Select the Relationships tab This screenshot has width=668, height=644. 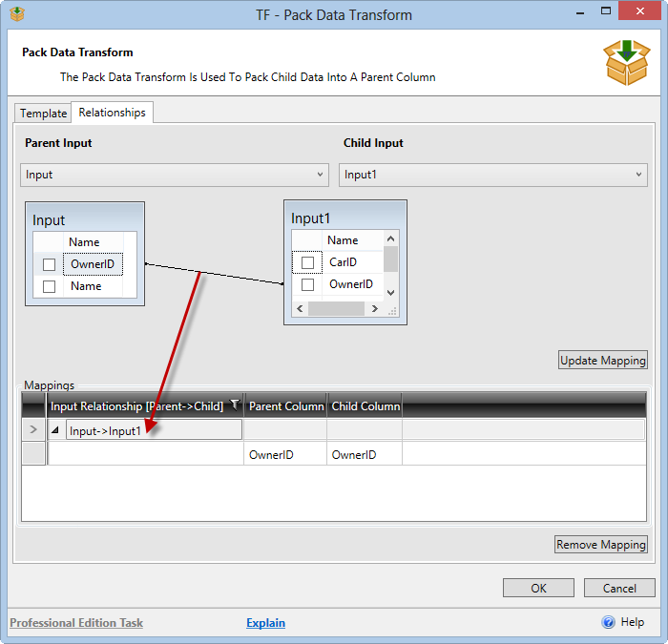coord(112,113)
